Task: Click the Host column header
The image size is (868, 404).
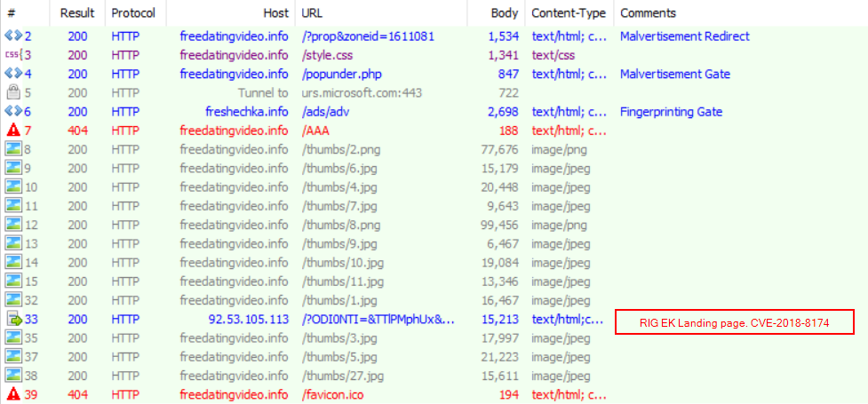Action: pos(275,13)
